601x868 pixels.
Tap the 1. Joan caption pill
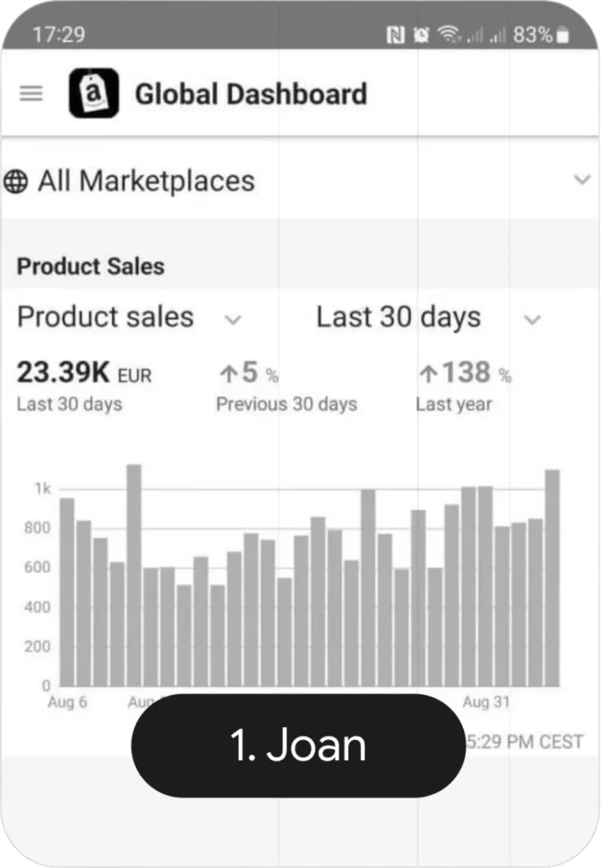(x=298, y=745)
